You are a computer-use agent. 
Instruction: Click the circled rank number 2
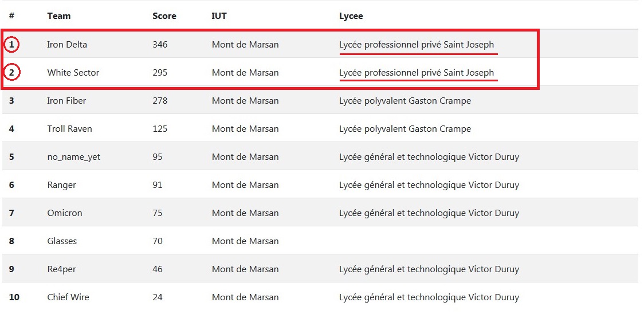coord(12,73)
